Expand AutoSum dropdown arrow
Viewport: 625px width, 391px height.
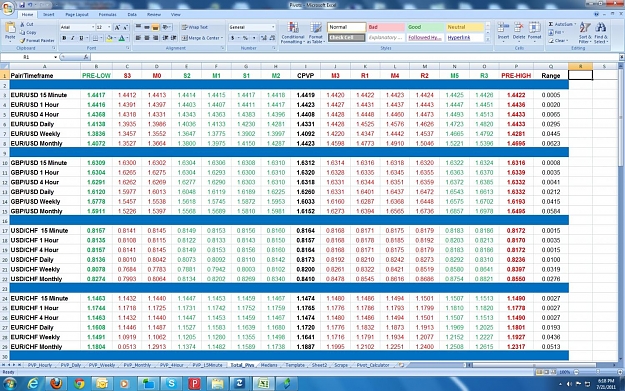(x=575, y=24)
